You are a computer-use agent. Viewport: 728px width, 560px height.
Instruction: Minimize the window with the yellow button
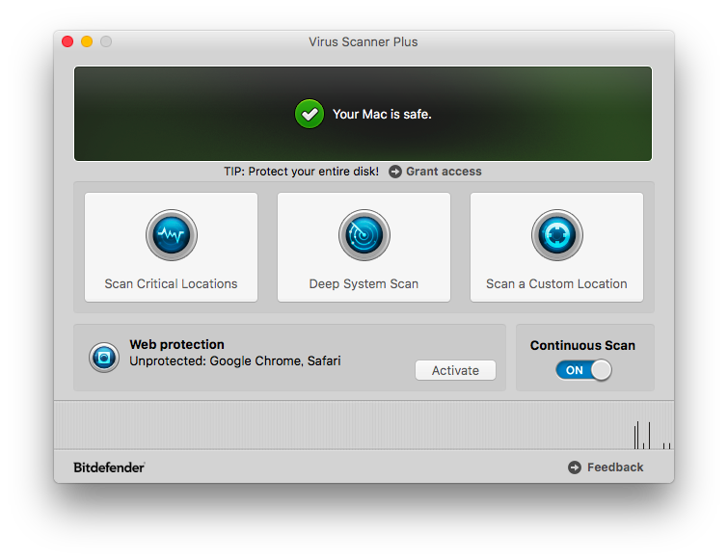point(87,41)
